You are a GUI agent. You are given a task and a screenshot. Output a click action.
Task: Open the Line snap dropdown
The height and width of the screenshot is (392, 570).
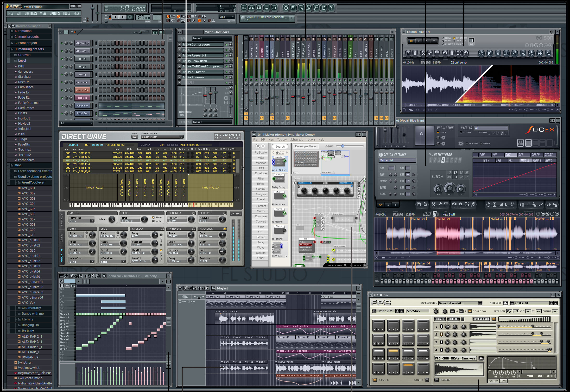226,17
